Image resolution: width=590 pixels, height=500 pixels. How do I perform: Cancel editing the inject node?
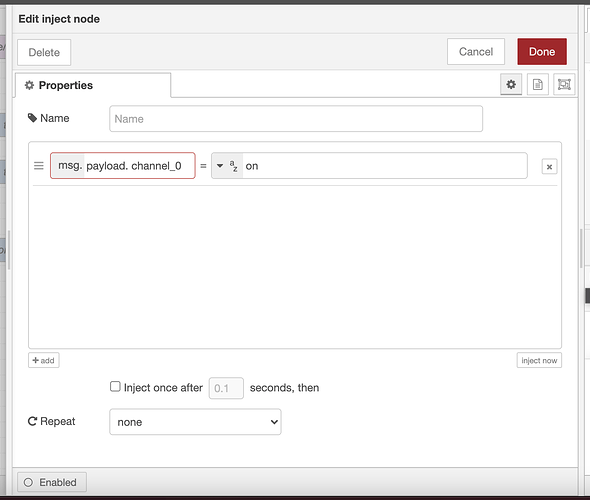point(476,52)
